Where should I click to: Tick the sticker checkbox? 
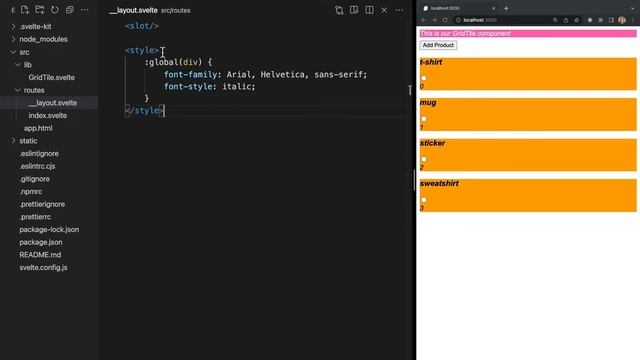click(x=424, y=159)
